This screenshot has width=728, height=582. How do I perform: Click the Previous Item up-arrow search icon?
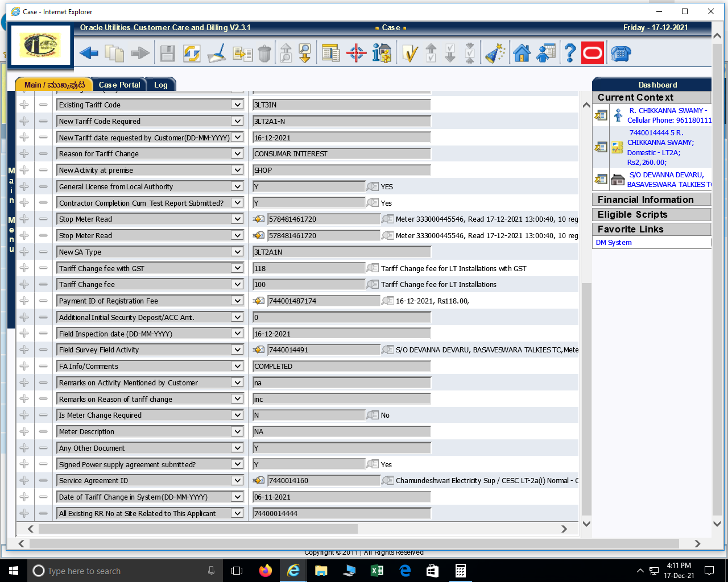(x=286, y=53)
